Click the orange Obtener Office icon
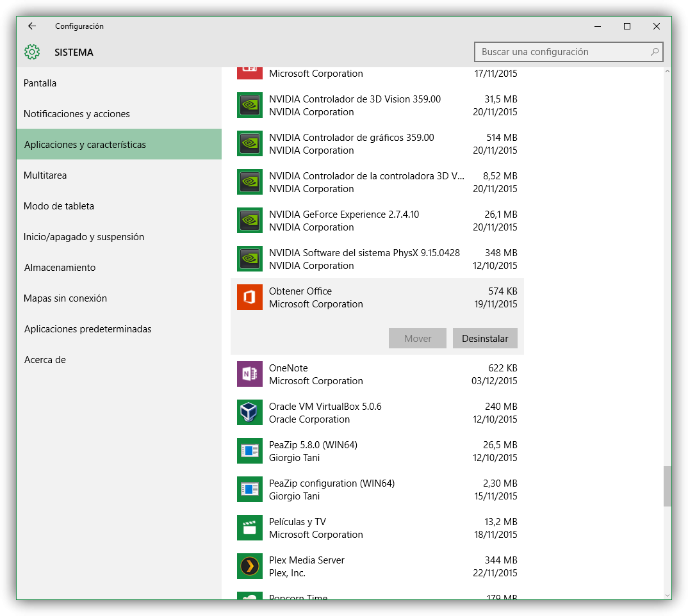688x616 pixels. tap(250, 297)
